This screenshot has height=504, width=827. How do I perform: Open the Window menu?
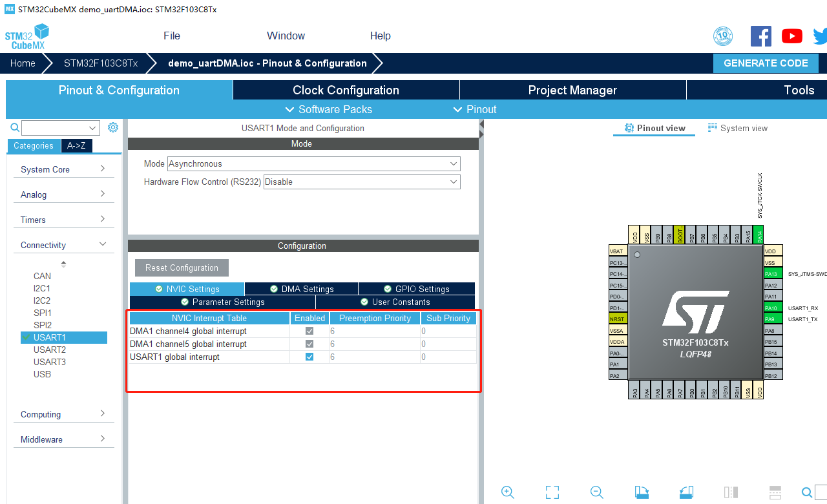point(286,36)
